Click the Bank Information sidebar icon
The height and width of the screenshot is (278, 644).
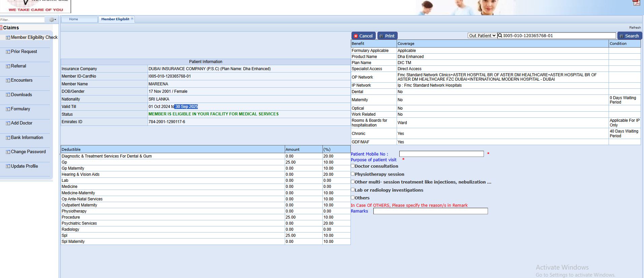[x=8, y=138]
